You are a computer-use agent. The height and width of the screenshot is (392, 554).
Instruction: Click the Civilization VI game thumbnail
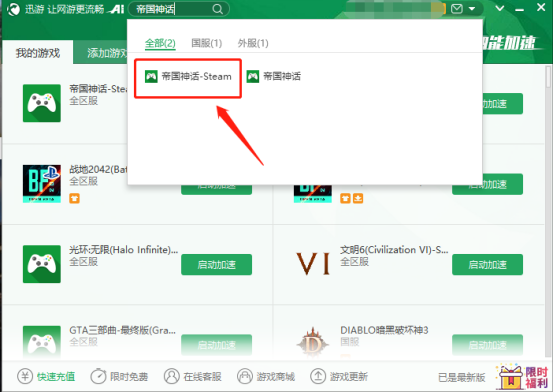pyautogui.click(x=313, y=264)
